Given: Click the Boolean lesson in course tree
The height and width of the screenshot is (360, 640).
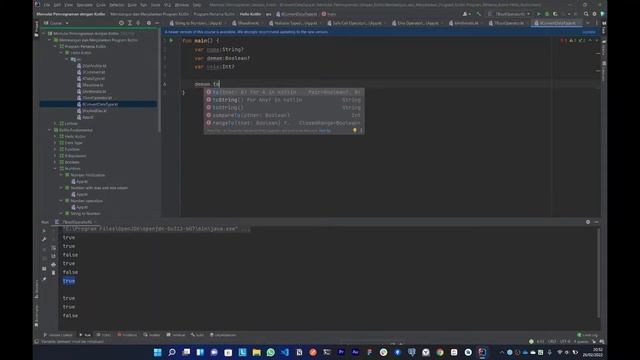Looking at the screenshot, I should (72, 162).
